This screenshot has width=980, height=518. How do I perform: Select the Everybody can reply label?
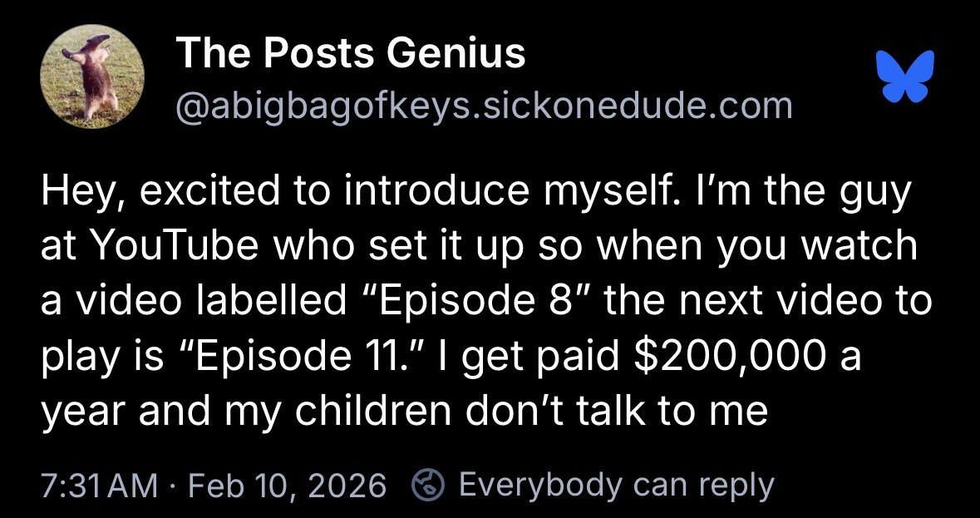616,484
